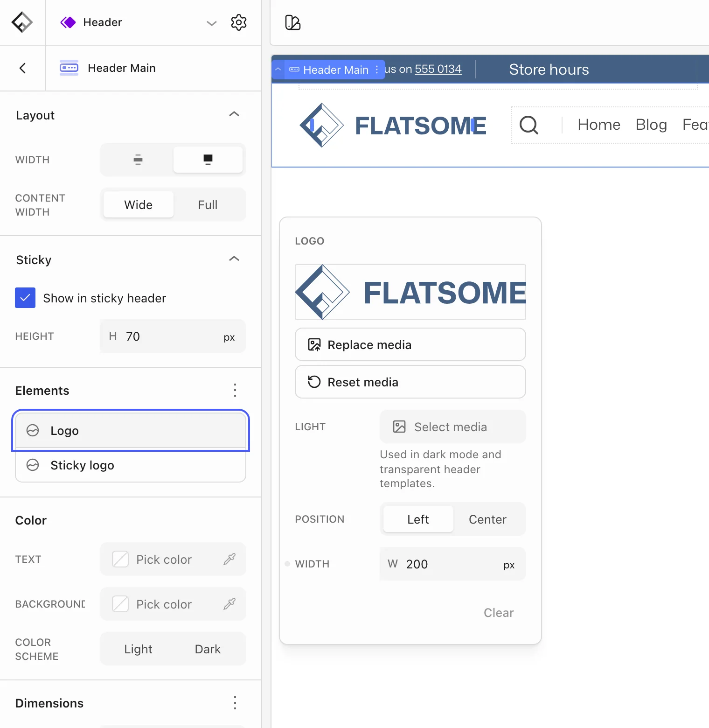
Task: Open Header Main options dots in preview
Action: [377, 70]
